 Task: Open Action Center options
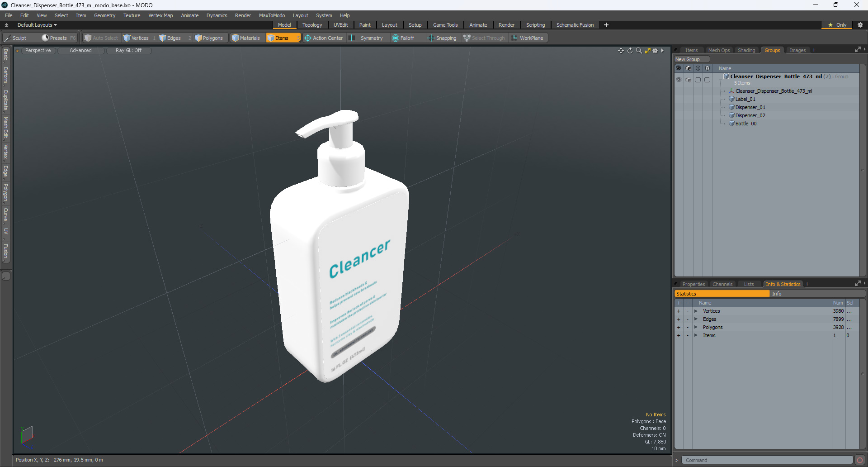click(324, 38)
